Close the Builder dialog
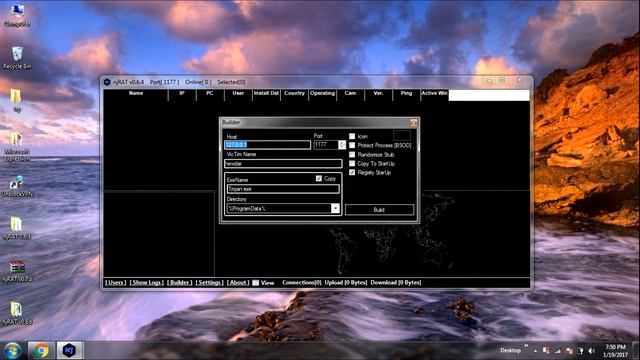This screenshot has height=360, width=640. click(x=413, y=122)
